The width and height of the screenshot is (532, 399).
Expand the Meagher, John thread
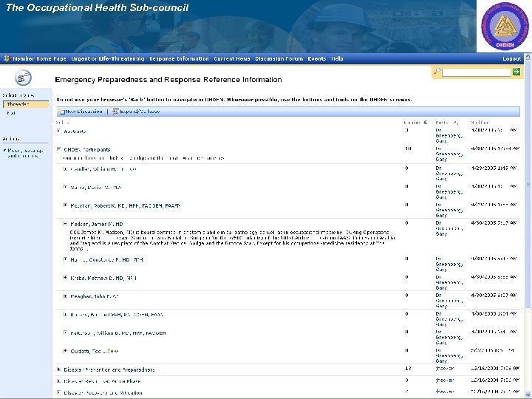click(65, 296)
